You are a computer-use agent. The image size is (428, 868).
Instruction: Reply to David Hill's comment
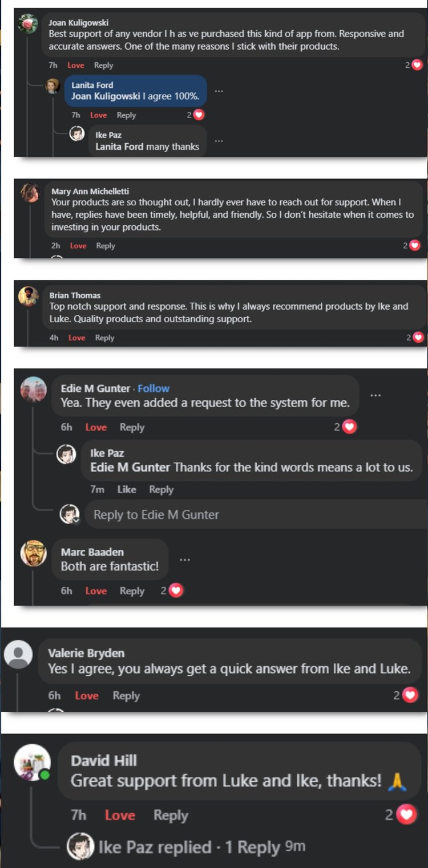tap(171, 816)
